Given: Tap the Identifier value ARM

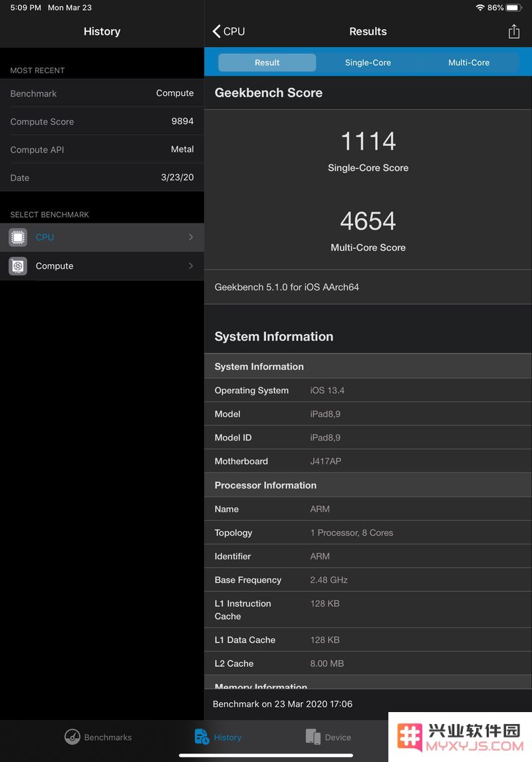Looking at the screenshot, I should [320, 556].
